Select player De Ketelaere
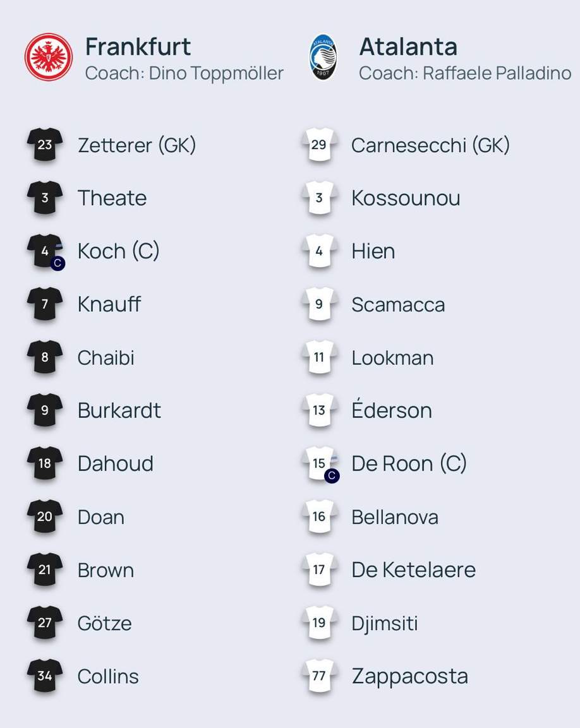The image size is (580, 728). pyautogui.click(x=413, y=570)
